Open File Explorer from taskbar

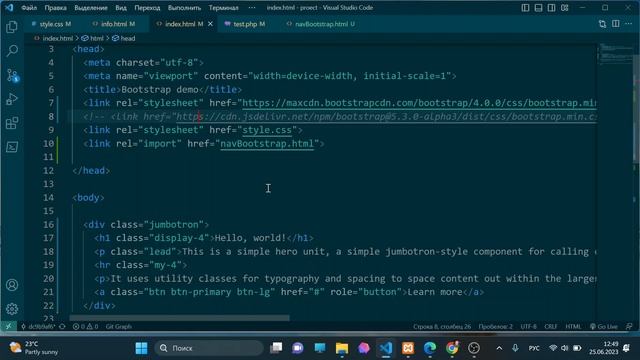[342, 348]
